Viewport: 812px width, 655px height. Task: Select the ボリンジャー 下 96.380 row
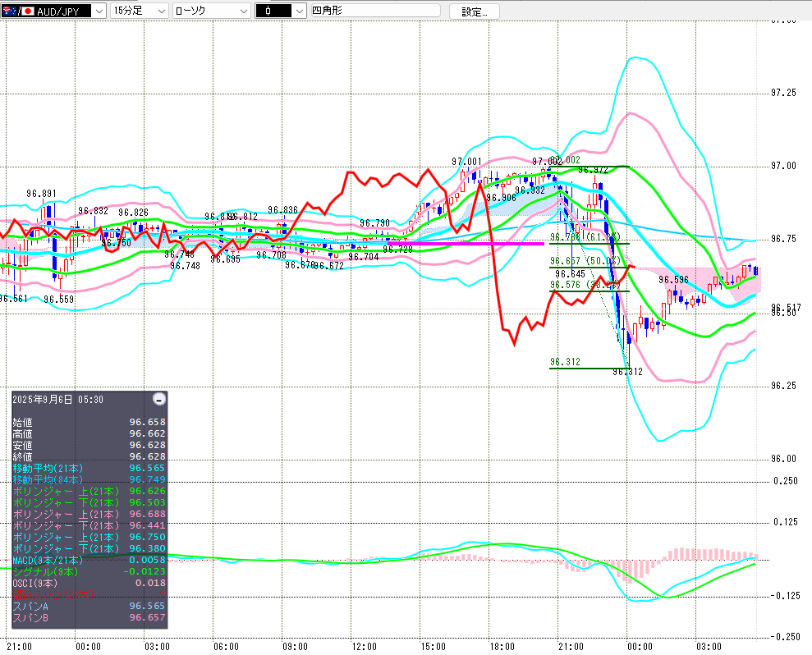(x=89, y=548)
